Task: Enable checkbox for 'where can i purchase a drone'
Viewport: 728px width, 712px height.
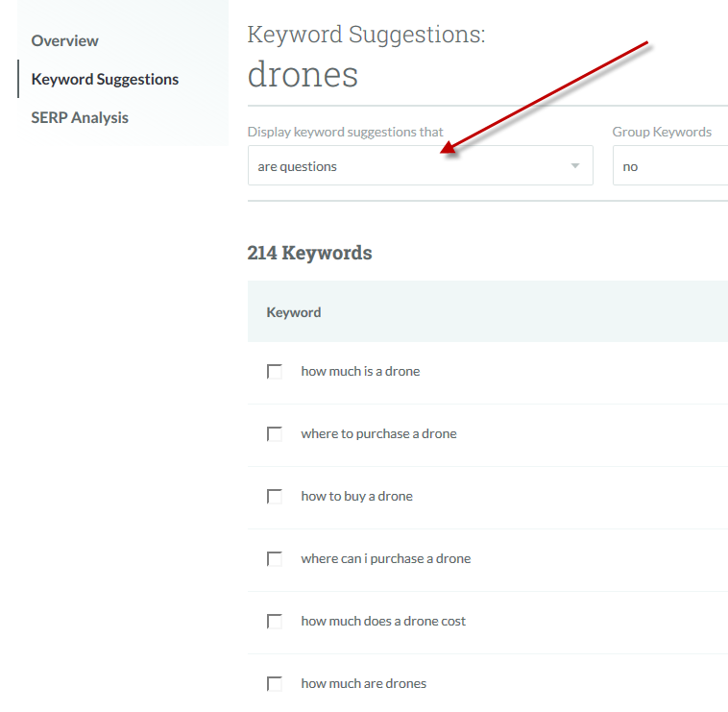Action: coord(275,559)
